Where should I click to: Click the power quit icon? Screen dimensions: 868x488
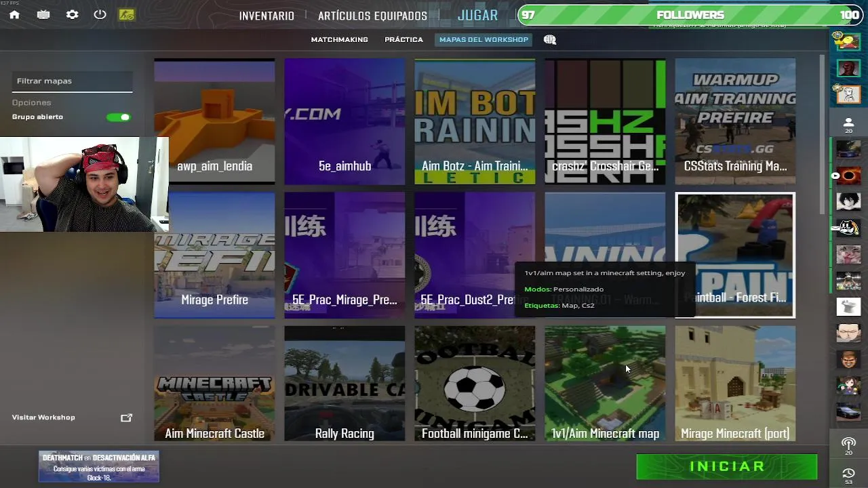[100, 14]
